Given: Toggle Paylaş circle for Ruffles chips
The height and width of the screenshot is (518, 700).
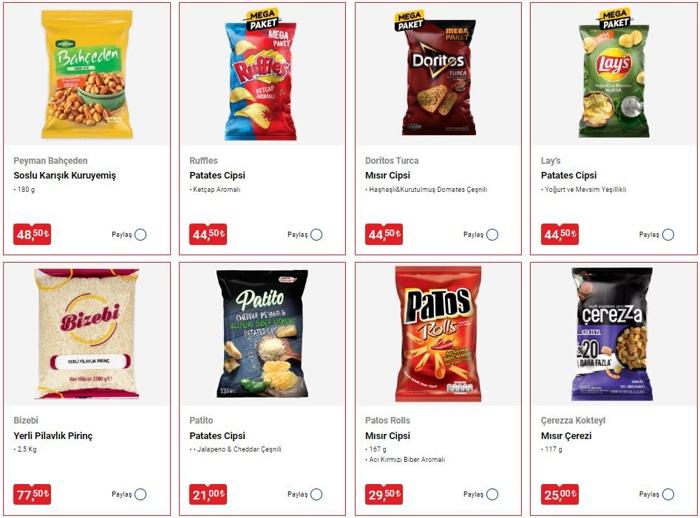Looking at the screenshot, I should tap(316, 234).
